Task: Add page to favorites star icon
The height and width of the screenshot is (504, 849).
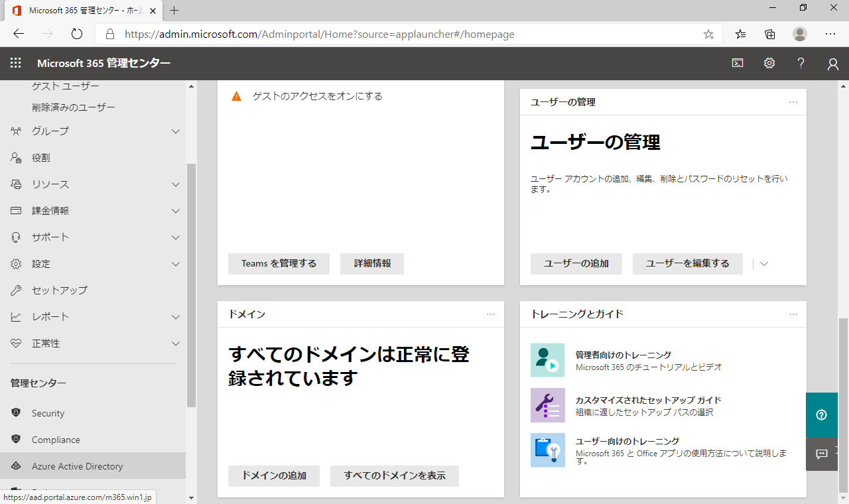Action: (x=708, y=34)
